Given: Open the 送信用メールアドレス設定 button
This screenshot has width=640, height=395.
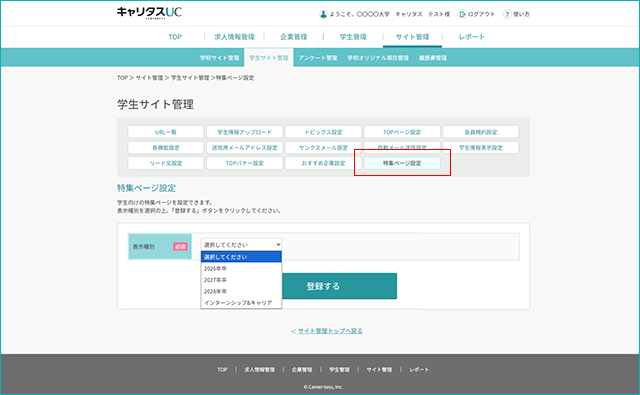Looking at the screenshot, I should (x=244, y=148).
